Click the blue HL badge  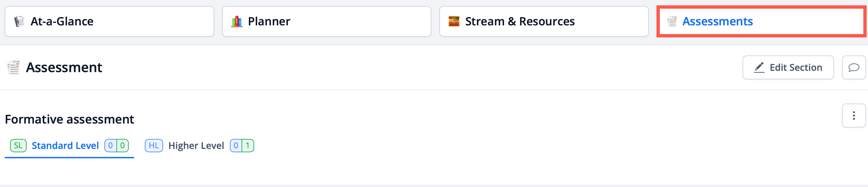point(154,146)
